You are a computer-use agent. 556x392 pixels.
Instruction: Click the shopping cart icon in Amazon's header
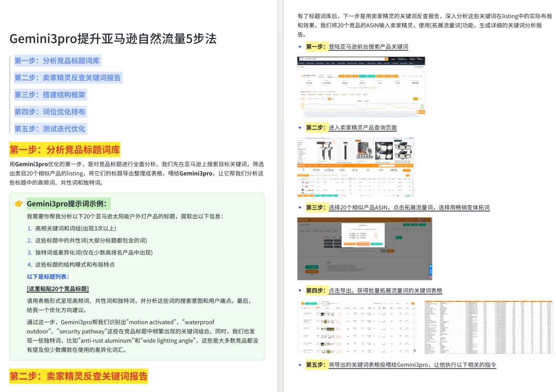pos(419,59)
